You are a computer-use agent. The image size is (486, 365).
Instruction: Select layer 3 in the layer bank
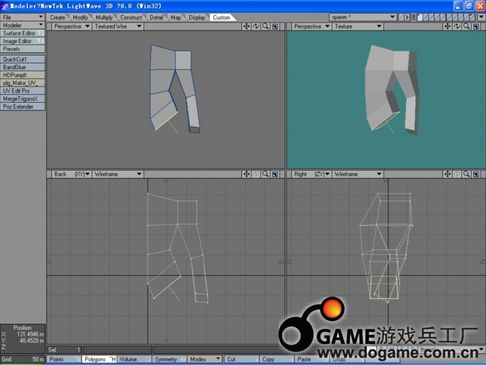click(x=431, y=17)
